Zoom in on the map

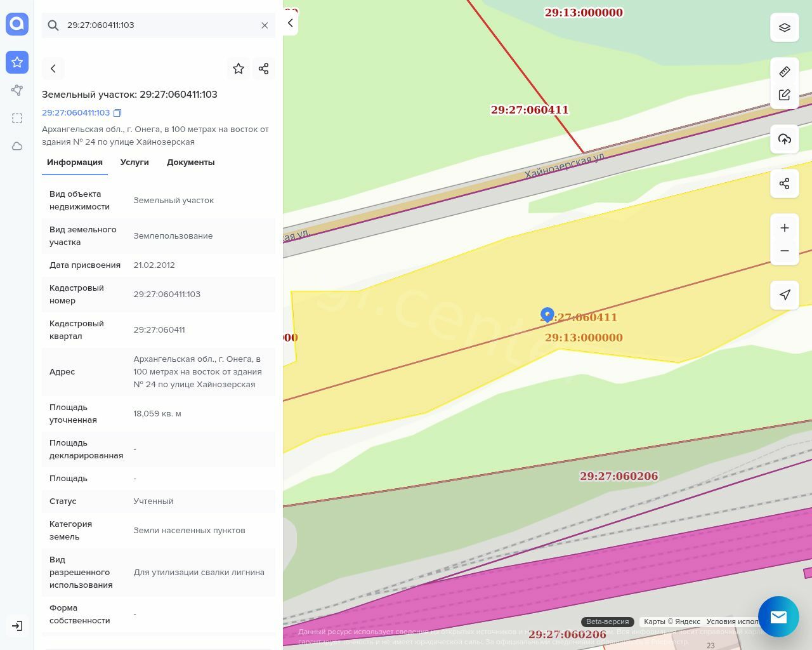click(784, 228)
